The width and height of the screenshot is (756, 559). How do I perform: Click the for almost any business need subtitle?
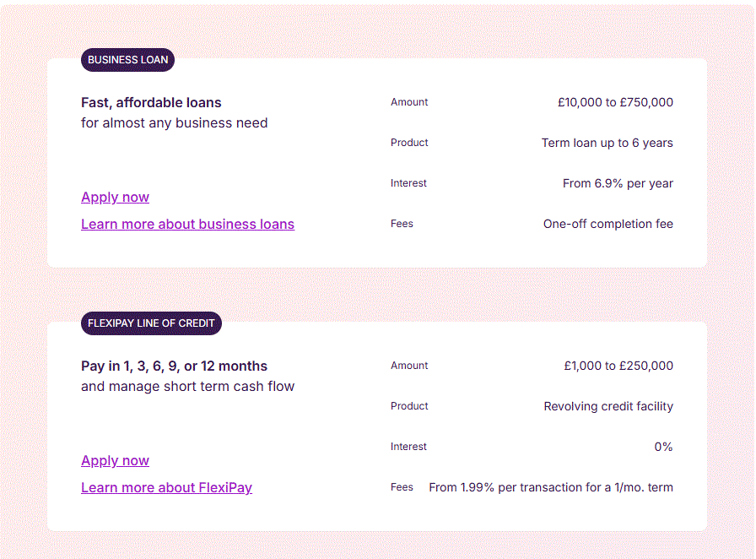(174, 123)
